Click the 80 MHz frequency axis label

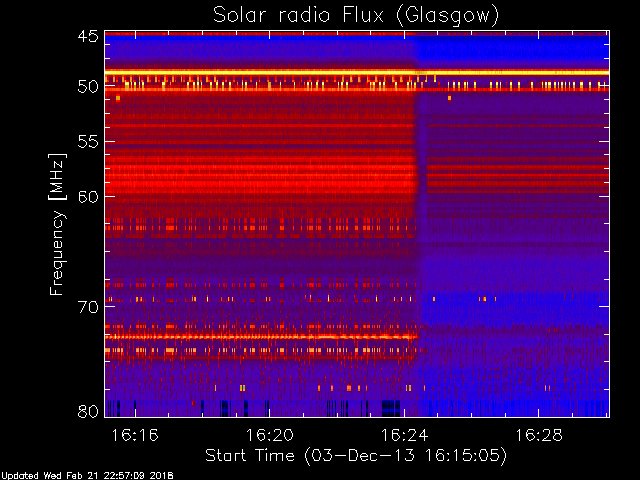(88, 411)
